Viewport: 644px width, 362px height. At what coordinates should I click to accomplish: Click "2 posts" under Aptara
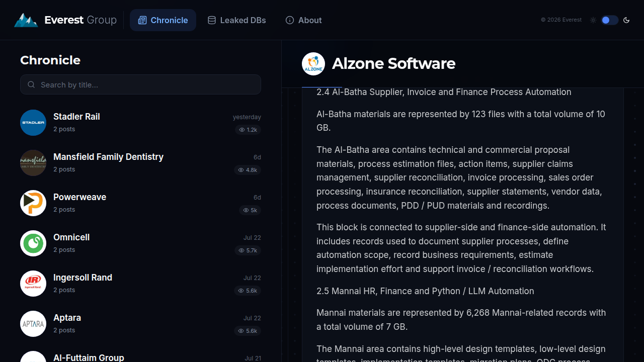click(x=64, y=330)
